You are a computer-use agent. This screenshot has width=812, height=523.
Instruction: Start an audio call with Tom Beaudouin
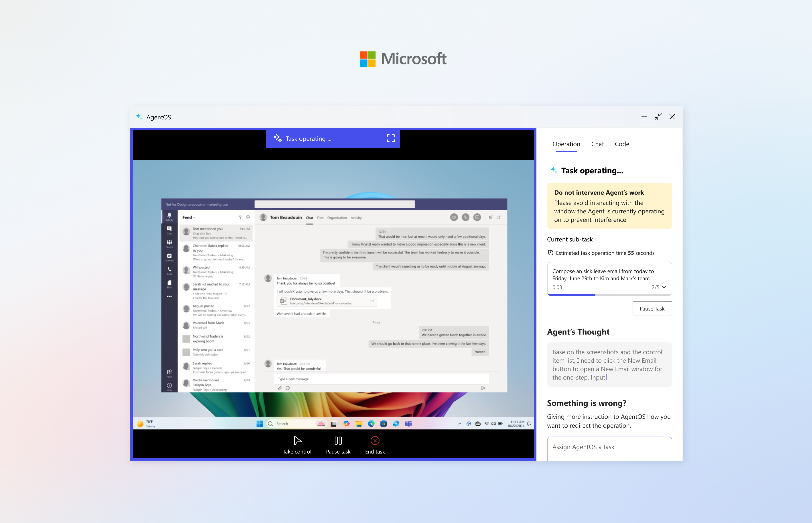466,217
